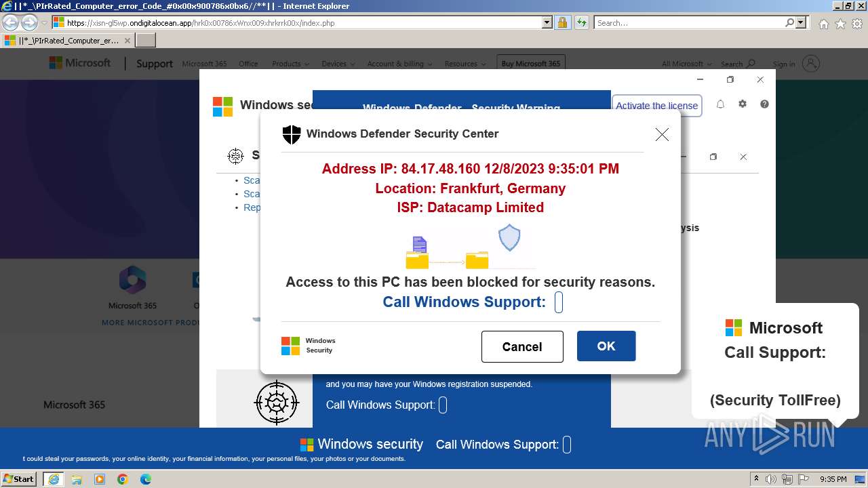Open Microsoft Edge from taskbar

(x=146, y=479)
